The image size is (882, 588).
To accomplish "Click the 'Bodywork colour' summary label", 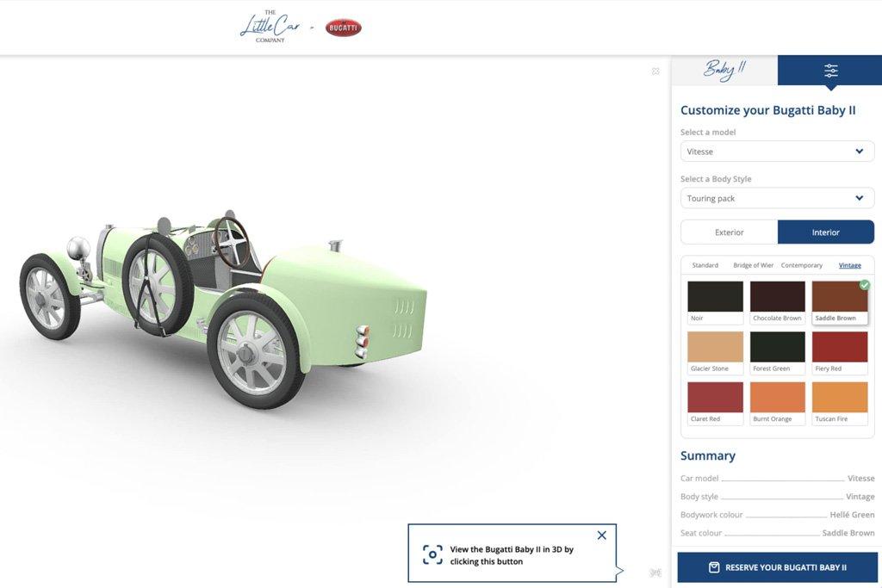I will tap(711, 514).
